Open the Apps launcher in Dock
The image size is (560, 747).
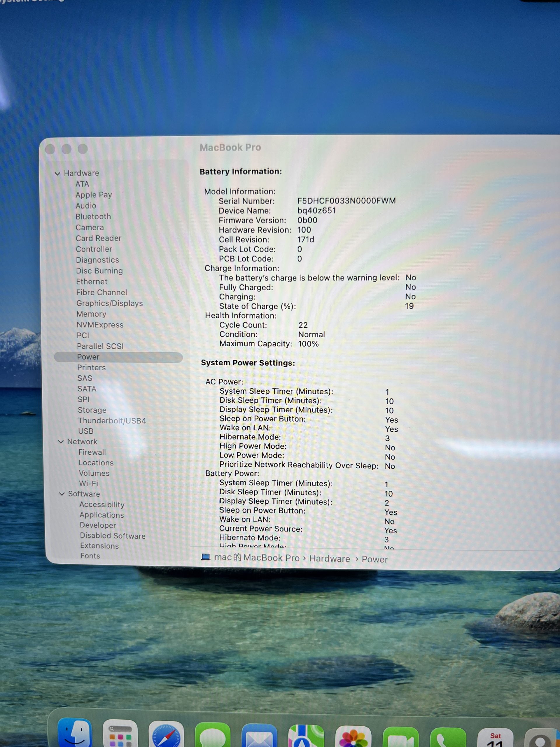point(120,734)
